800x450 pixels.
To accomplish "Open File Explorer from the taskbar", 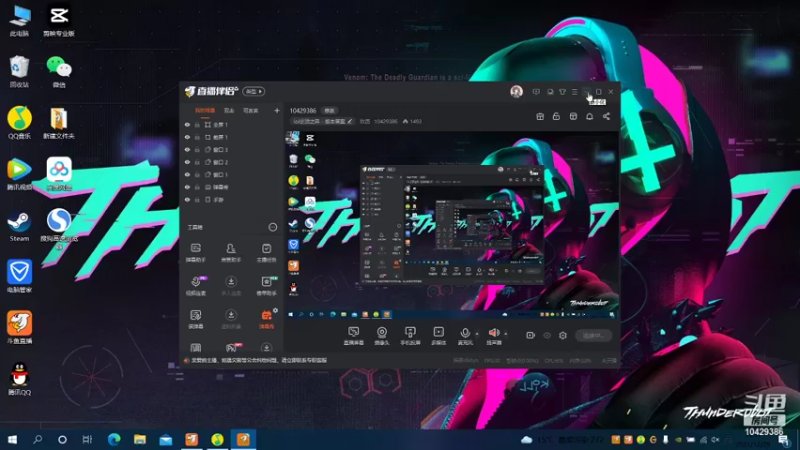I will (x=140, y=439).
